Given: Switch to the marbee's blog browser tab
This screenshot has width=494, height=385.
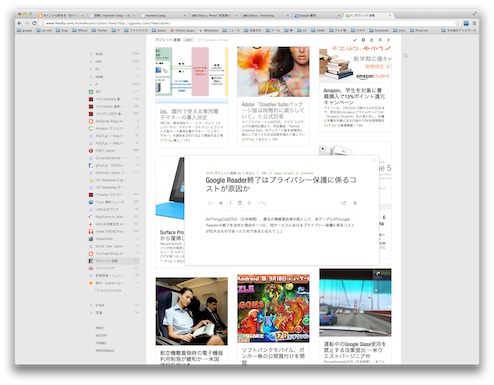Looking at the screenshot, I should 163,15.
